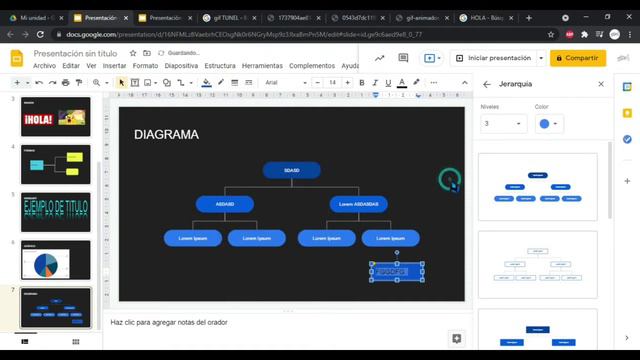This screenshot has height=360, width=640.
Task: Open the Niveles dropdown showing 3
Action: (503, 124)
